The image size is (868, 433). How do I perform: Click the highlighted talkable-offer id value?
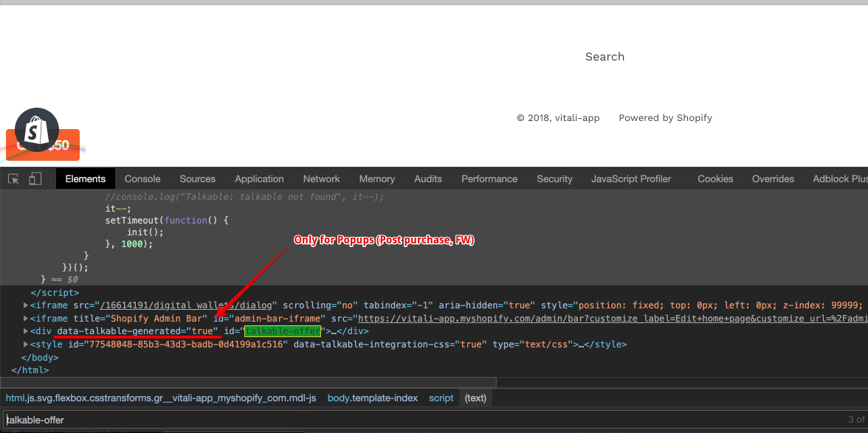coord(282,331)
